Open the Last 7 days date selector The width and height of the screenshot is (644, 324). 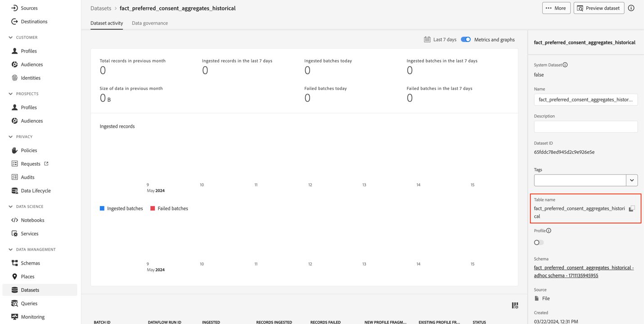pyautogui.click(x=440, y=39)
